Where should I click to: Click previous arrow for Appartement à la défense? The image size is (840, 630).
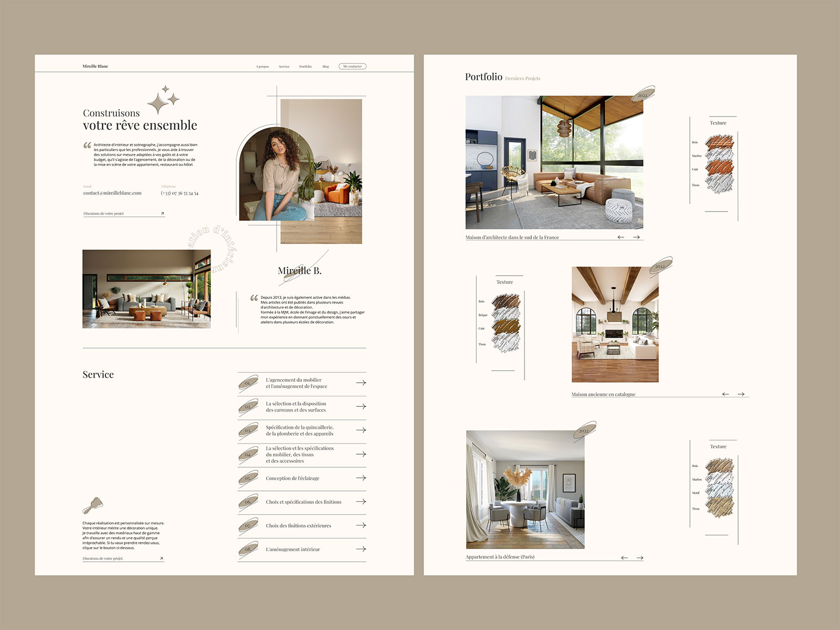pyautogui.click(x=624, y=558)
